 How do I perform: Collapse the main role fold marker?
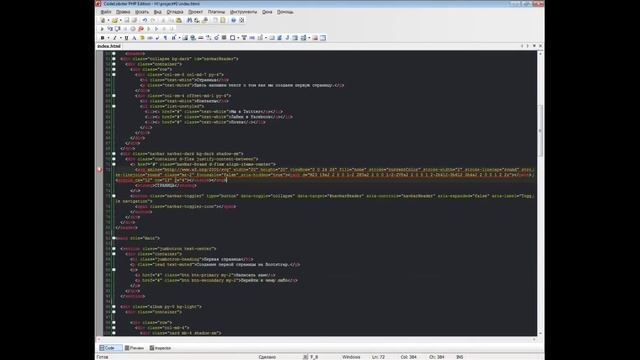(114, 238)
